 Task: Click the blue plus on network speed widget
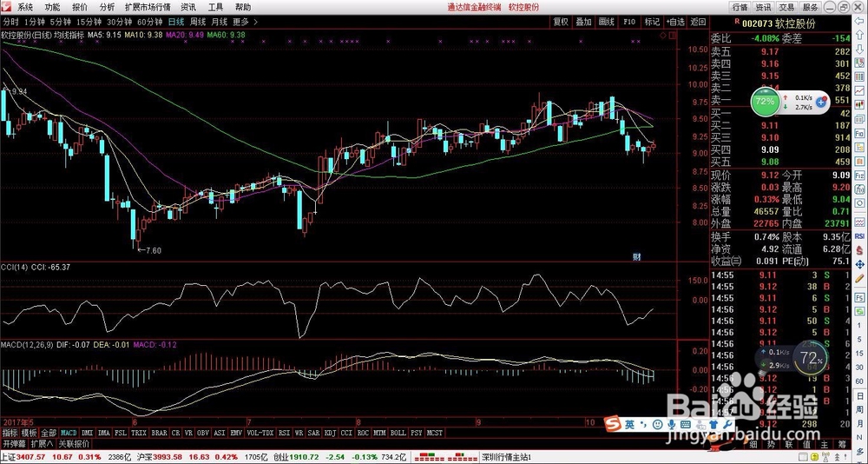click(821, 103)
